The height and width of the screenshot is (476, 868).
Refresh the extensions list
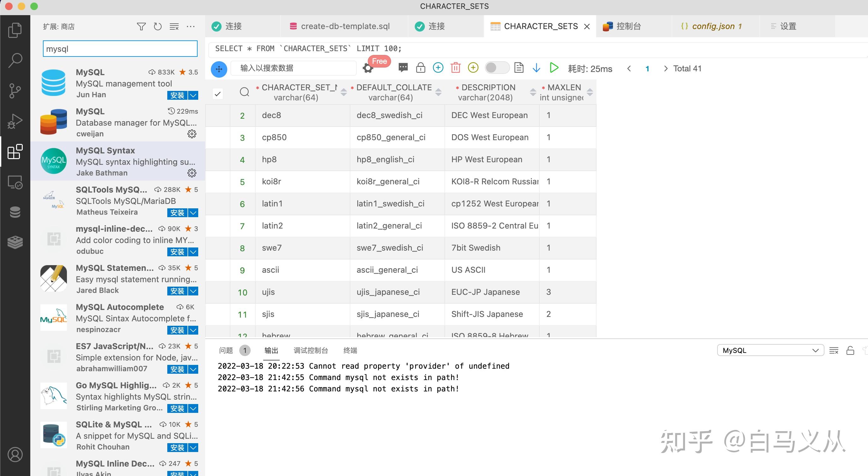(158, 26)
